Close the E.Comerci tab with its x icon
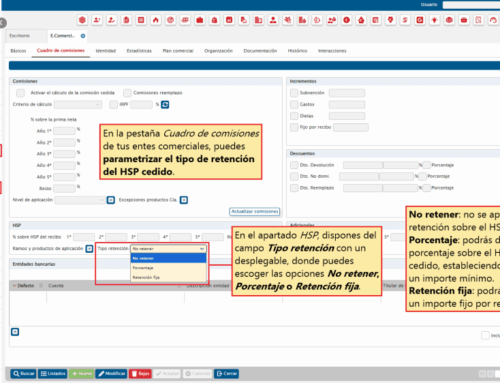 pos(83,36)
